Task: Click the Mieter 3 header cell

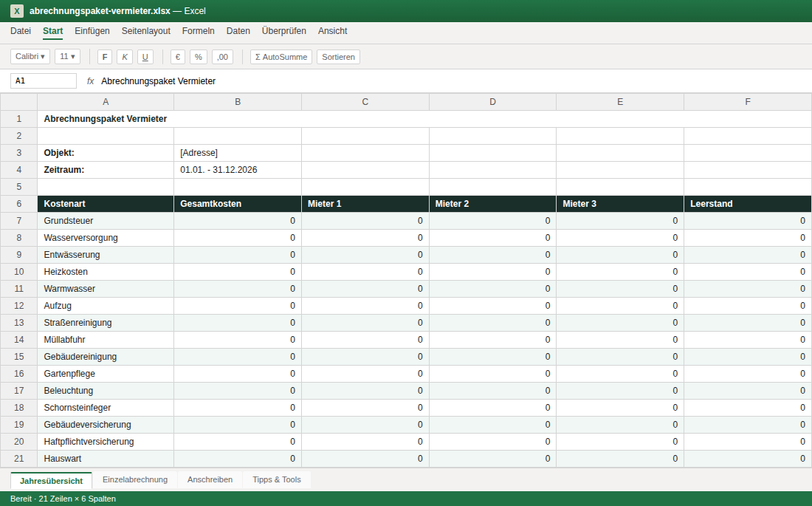Action: (620, 204)
